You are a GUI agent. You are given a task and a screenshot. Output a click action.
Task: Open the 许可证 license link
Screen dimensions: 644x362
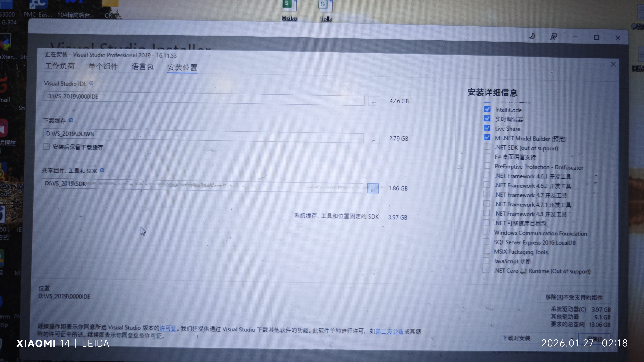pos(168,328)
